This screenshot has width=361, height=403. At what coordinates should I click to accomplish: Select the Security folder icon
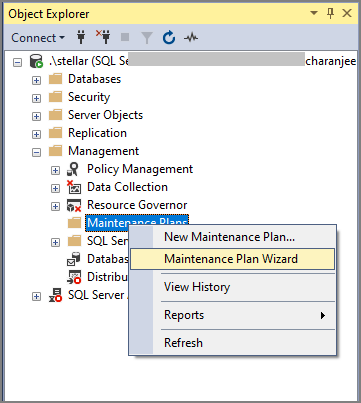pyautogui.click(x=55, y=97)
